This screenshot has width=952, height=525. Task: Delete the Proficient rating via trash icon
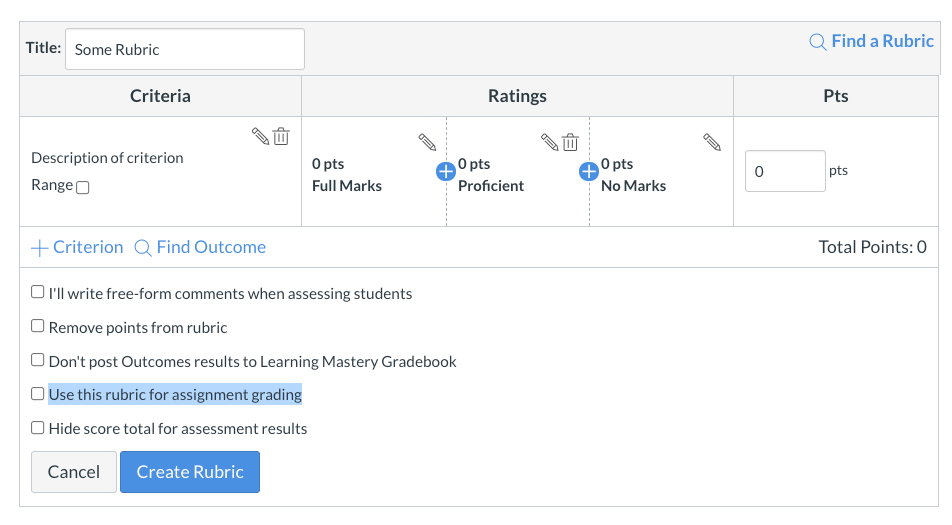[570, 142]
